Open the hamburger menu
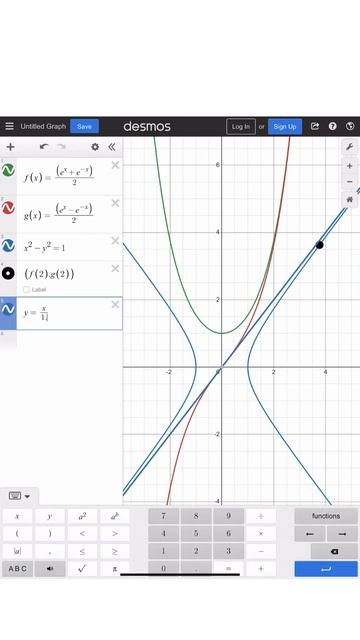Screen dimensions: 360x640 [9, 126]
